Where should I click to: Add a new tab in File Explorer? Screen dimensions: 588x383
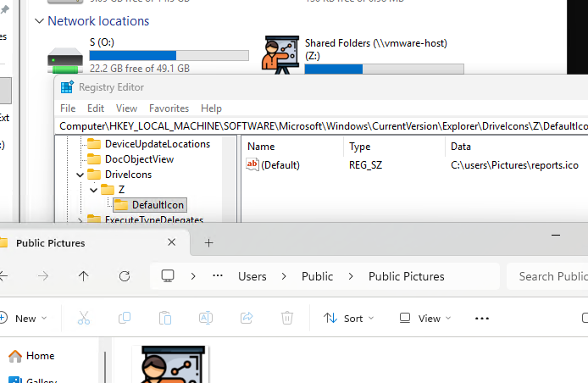208,242
